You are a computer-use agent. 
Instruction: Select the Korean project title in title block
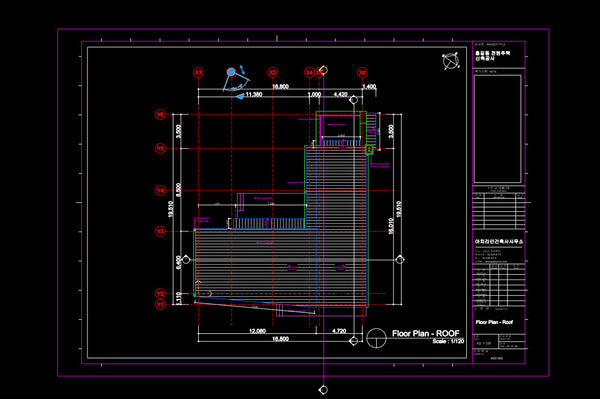tap(492, 56)
